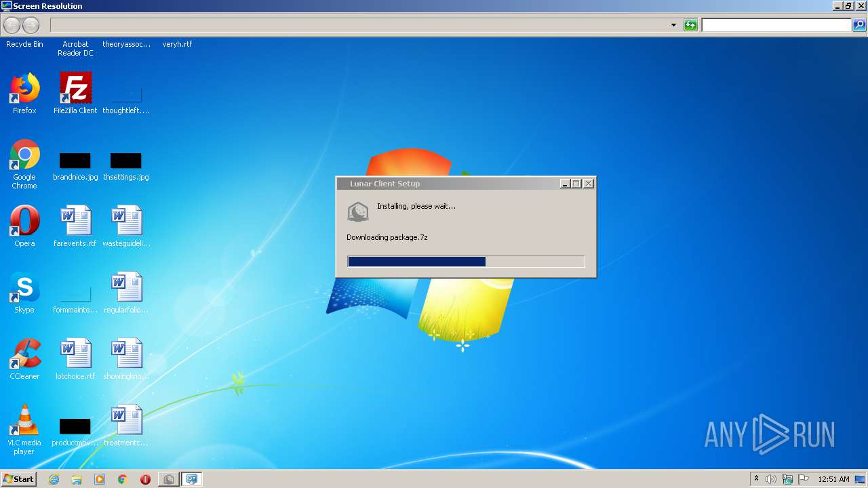
Task: Select the Recycle Bin label
Action: [x=24, y=44]
